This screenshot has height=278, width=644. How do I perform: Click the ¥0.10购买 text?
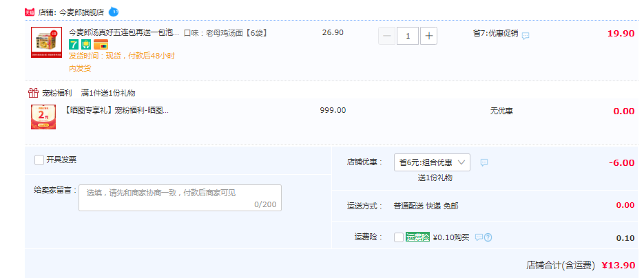click(x=451, y=237)
